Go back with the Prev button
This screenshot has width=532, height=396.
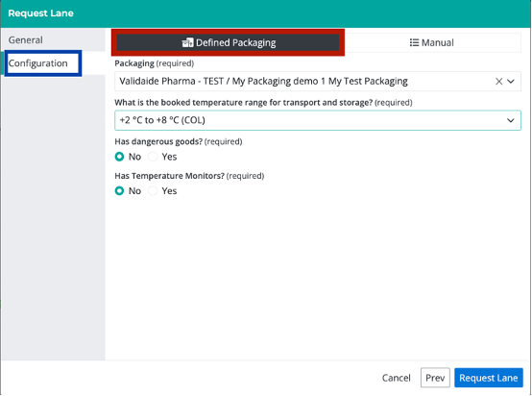click(435, 378)
